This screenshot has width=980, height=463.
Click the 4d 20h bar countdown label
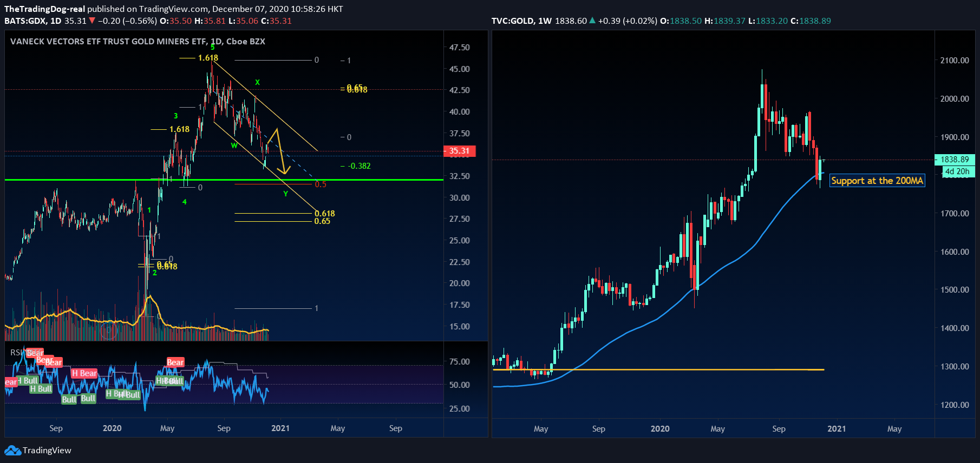tap(957, 171)
